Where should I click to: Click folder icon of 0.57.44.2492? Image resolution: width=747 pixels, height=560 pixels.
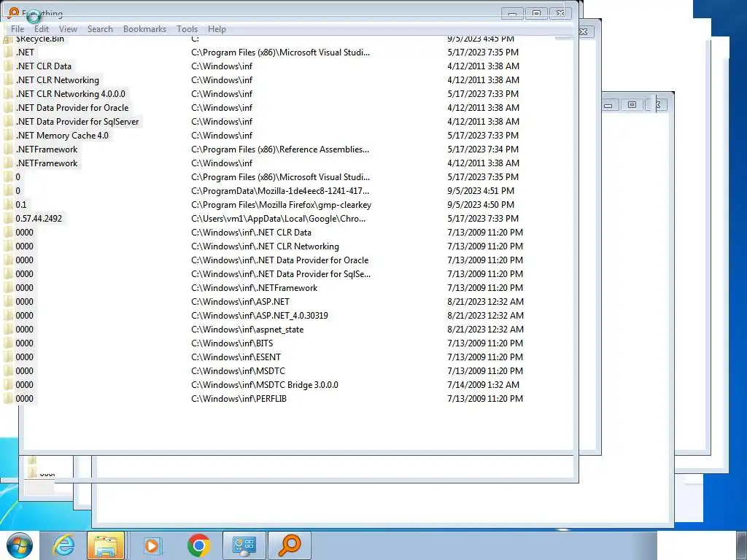pyautogui.click(x=8, y=219)
